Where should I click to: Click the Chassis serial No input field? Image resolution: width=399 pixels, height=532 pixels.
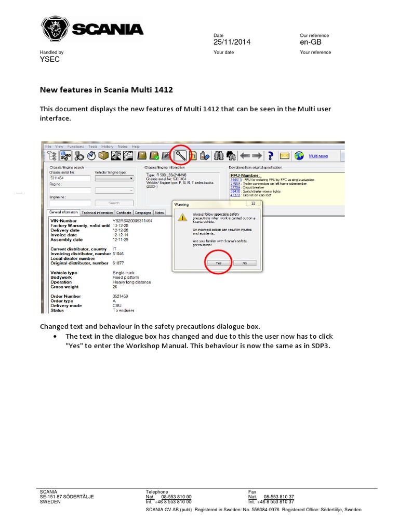[x=70, y=178]
